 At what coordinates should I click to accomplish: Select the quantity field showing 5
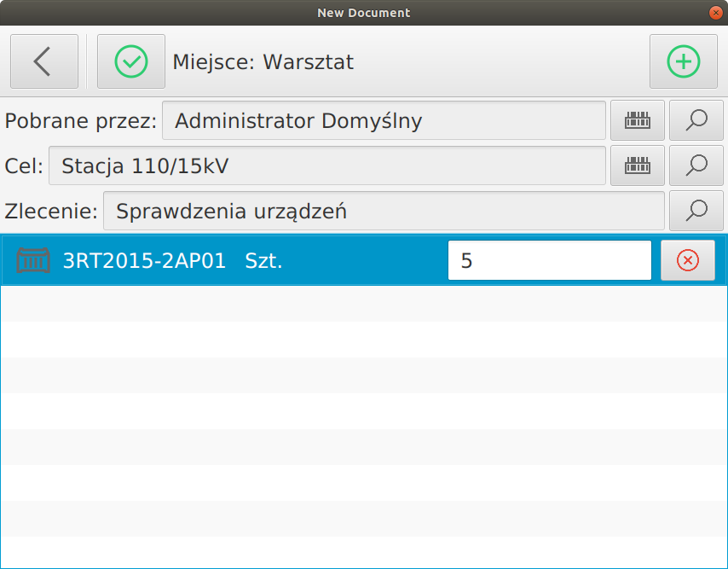tap(549, 259)
